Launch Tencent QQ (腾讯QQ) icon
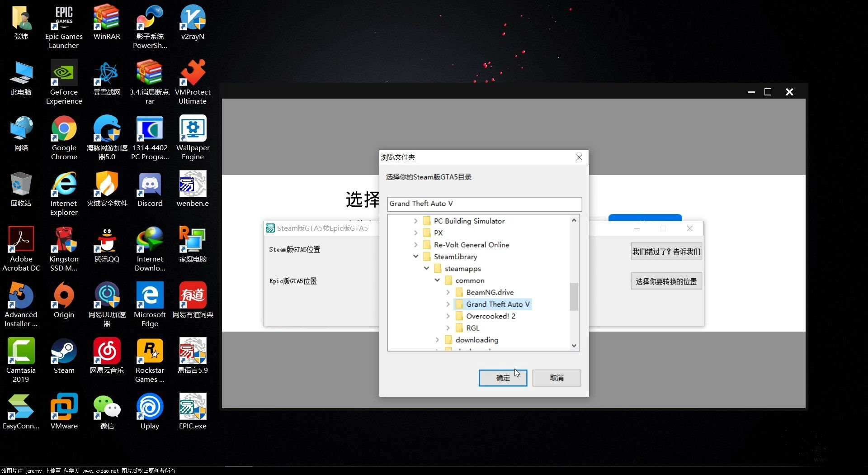Image resolution: width=868 pixels, height=475 pixels. (107, 245)
